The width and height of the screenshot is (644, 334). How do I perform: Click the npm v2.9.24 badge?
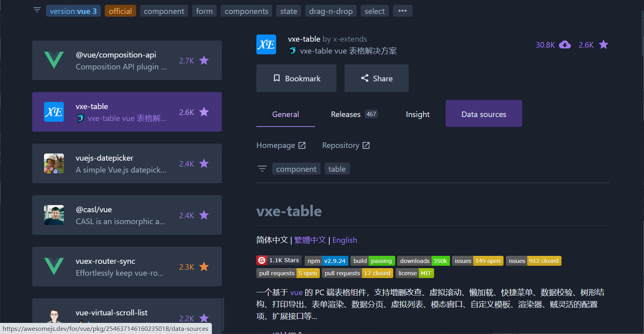point(327,261)
